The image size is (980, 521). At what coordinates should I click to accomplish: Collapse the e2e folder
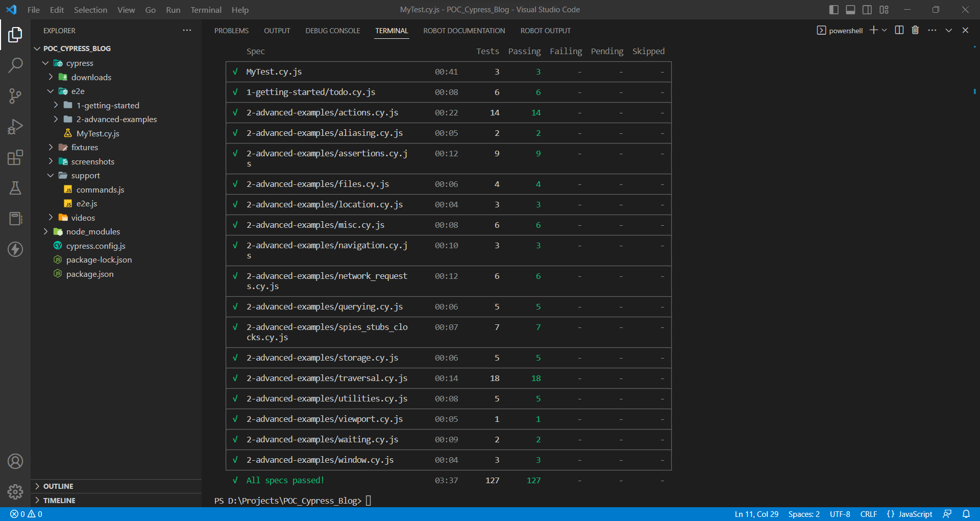coord(51,91)
